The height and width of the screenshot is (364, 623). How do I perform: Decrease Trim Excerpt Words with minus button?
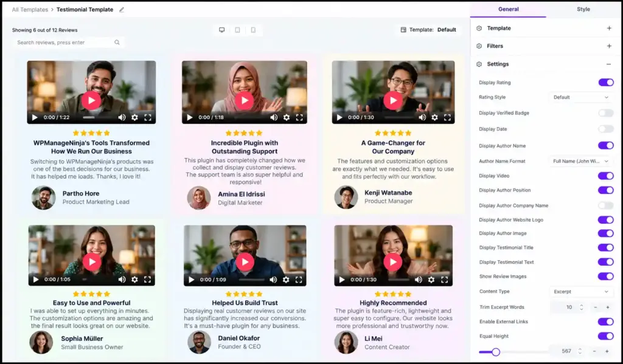click(595, 307)
